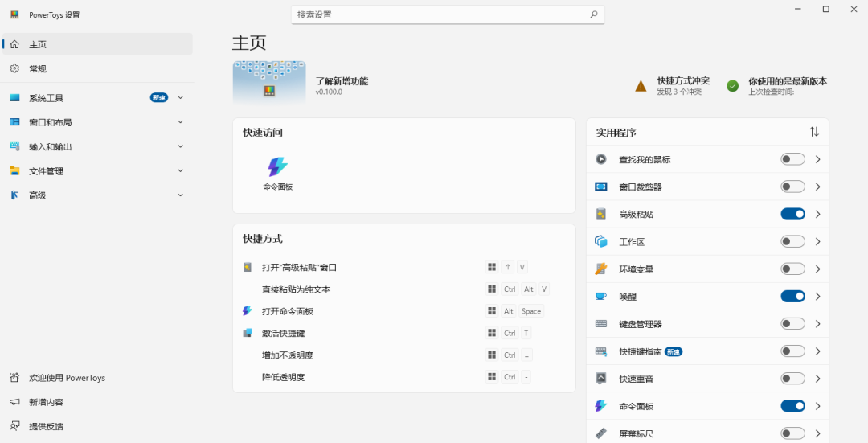Click the 打开命令面板 shortcut row
Viewport: 868px width, 443px height.
pyautogui.click(x=404, y=311)
